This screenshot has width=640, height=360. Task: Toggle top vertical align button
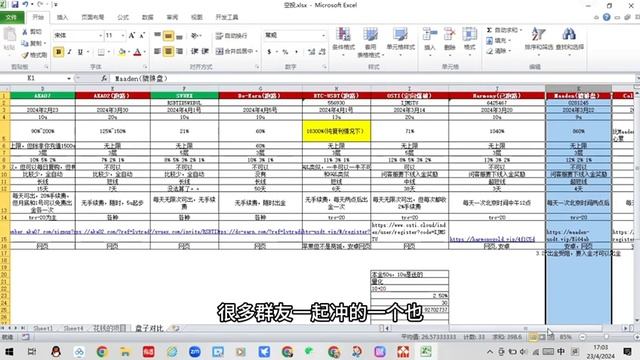point(158,36)
